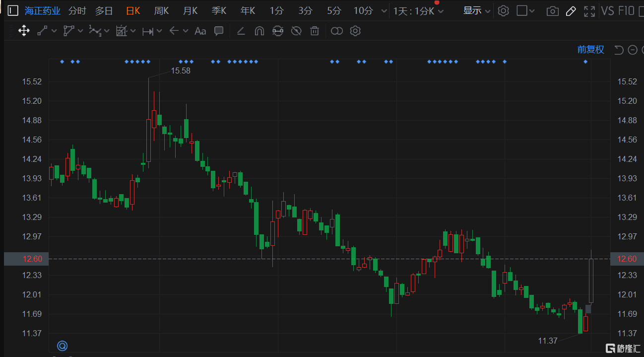This screenshot has height=357, width=644.
Task: Open more minute periods dropdown after 10分
Action: point(383,11)
